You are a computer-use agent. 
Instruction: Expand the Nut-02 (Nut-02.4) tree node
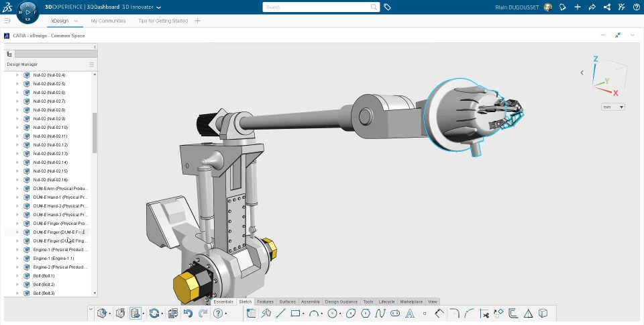[17, 75]
